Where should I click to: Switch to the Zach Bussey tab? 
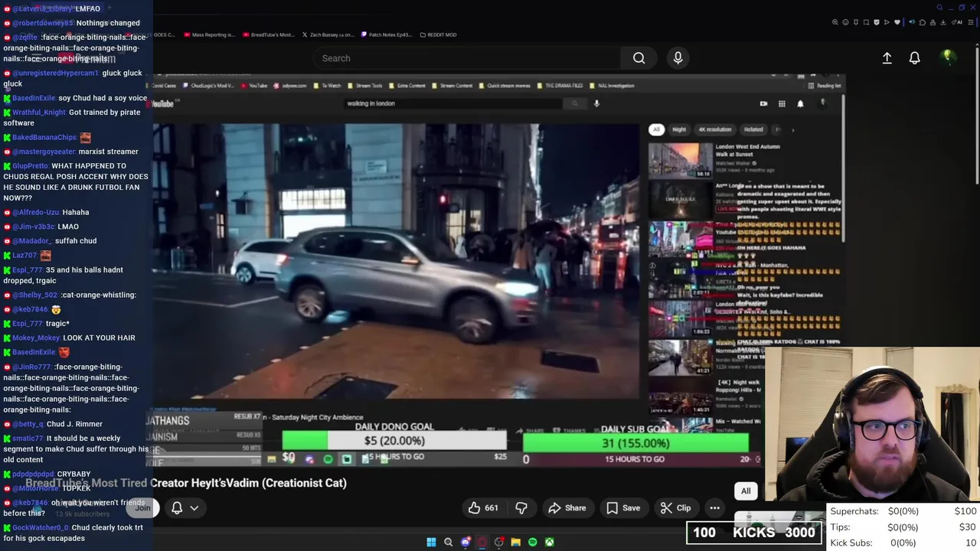tap(328, 34)
